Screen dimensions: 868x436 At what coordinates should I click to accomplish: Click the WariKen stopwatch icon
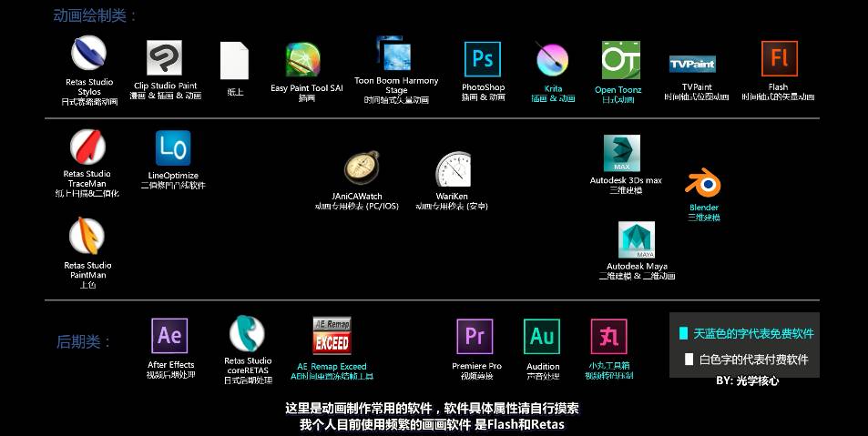453,168
